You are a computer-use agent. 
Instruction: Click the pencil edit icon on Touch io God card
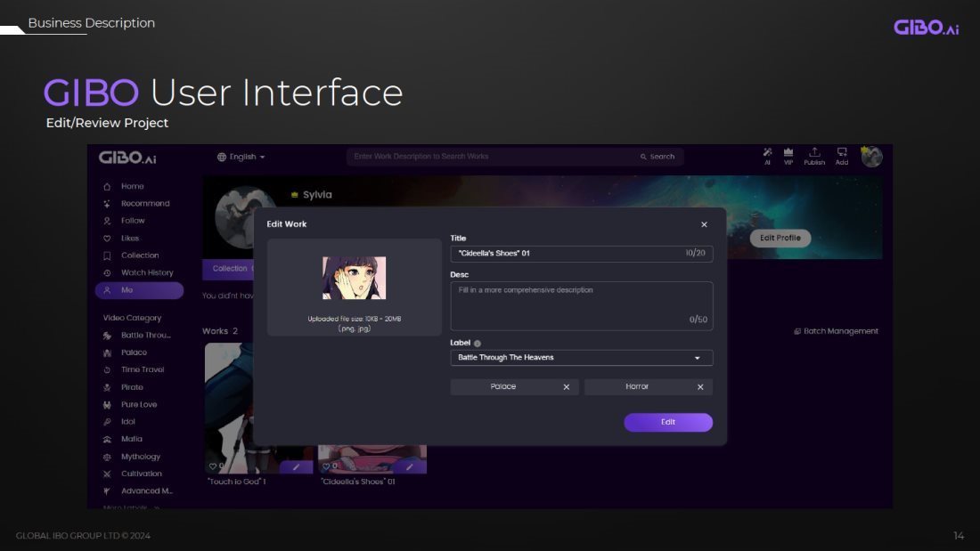tap(297, 466)
